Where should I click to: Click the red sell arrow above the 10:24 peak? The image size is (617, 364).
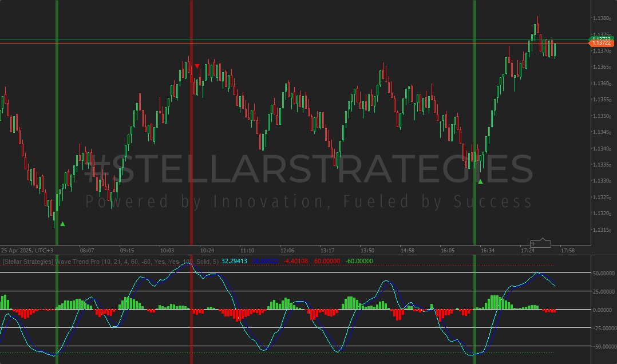(x=197, y=65)
